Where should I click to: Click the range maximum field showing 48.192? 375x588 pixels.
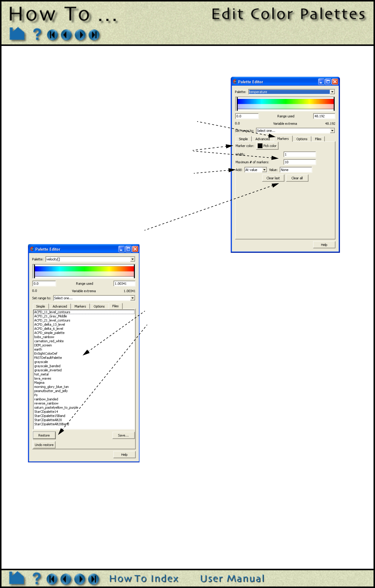[x=324, y=116]
